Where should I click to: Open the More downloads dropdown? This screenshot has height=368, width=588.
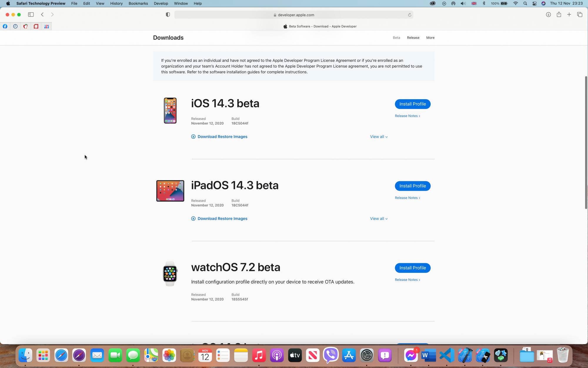430,38
